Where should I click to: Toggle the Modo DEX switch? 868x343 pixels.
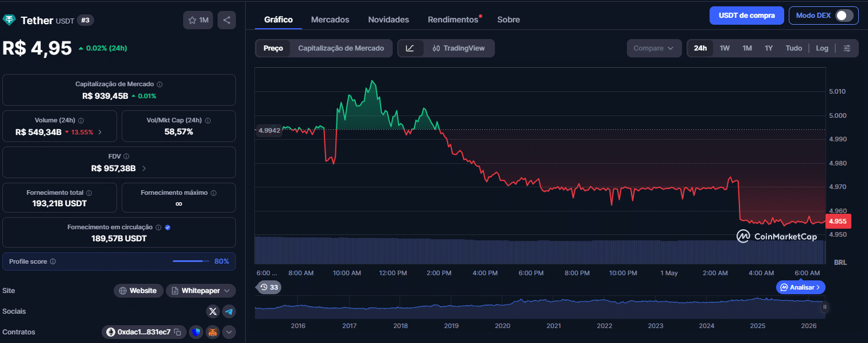pyautogui.click(x=844, y=16)
